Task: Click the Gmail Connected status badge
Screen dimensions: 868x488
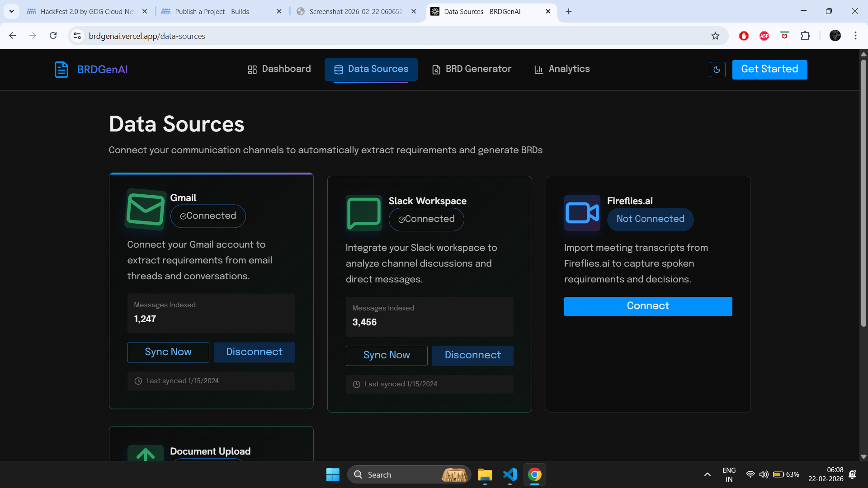Action: pos(208,216)
